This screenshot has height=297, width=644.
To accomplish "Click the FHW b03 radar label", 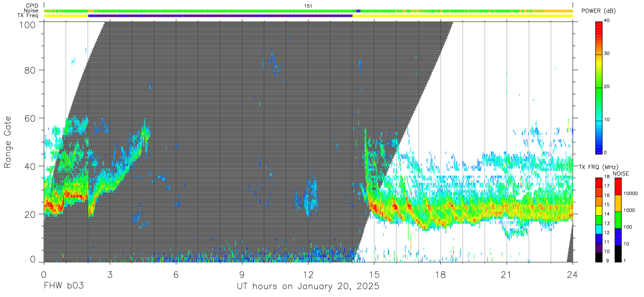I will [x=64, y=287].
